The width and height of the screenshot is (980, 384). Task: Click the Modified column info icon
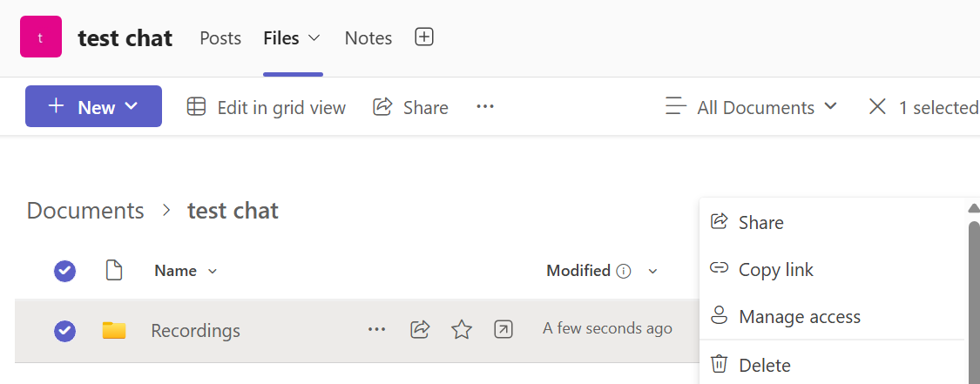pyautogui.click(x=624, y=271)
